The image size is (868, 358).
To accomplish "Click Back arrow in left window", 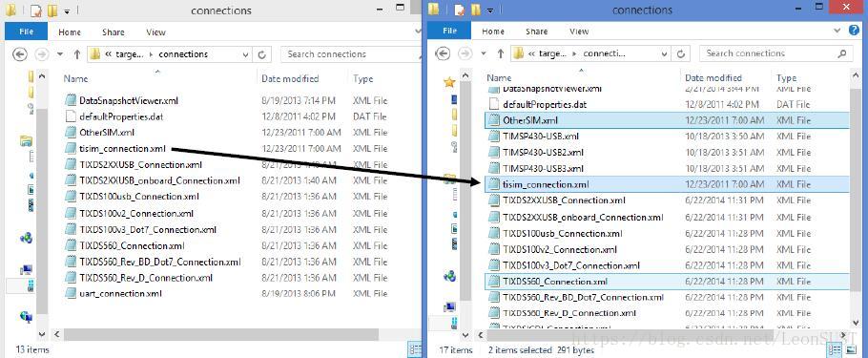I will [20, 53].
